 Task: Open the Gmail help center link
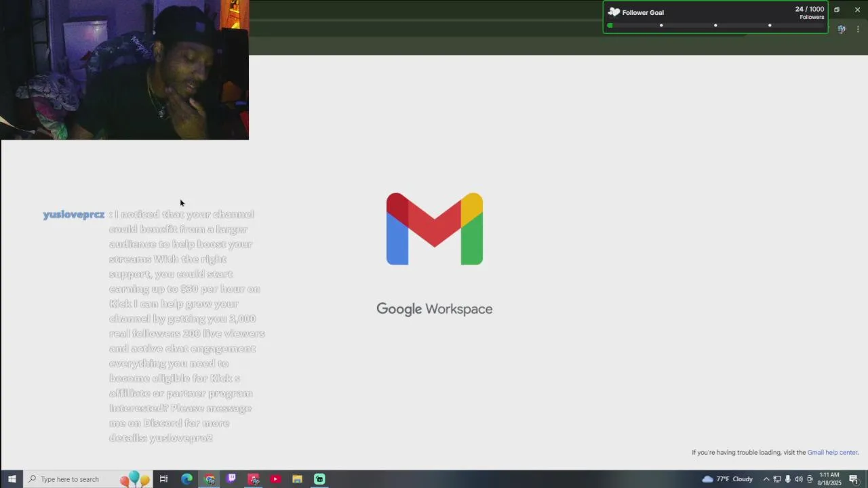pos(832,453)
